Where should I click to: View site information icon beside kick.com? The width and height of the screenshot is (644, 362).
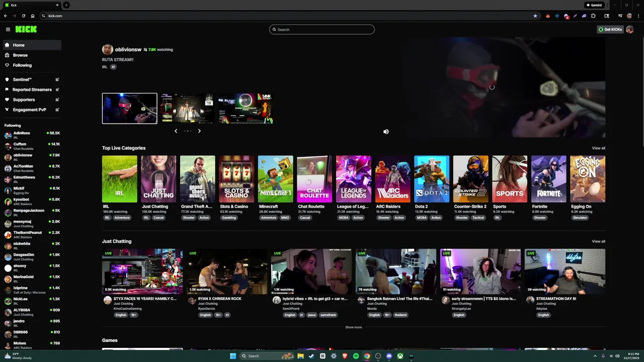pos(44,16)
